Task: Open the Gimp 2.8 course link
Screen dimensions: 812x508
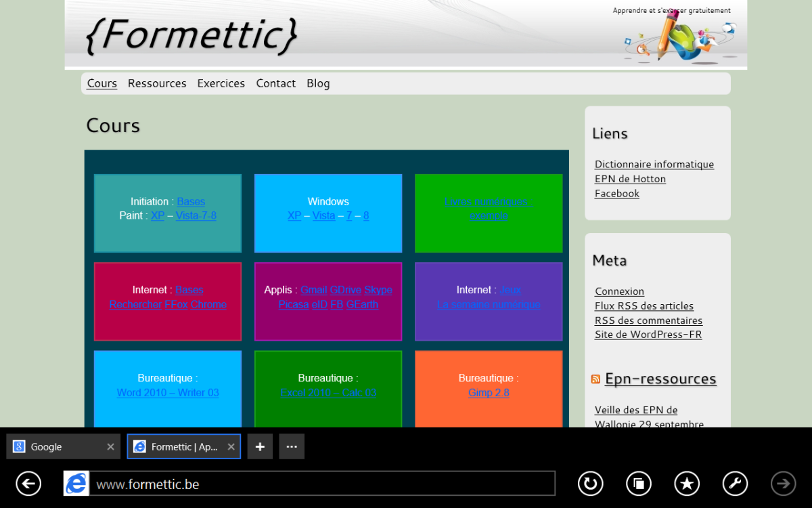Action: click(x=489, y=393)
